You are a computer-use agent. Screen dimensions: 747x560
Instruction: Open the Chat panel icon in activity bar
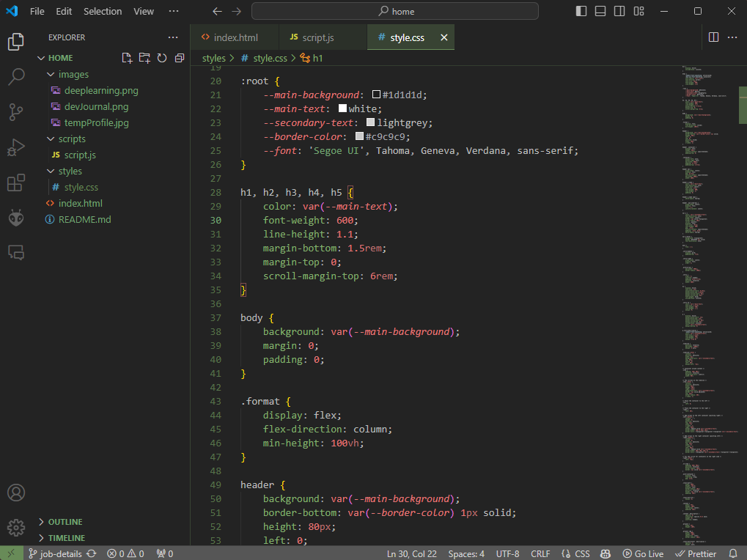pyautogui.click(x=15, y=252)
